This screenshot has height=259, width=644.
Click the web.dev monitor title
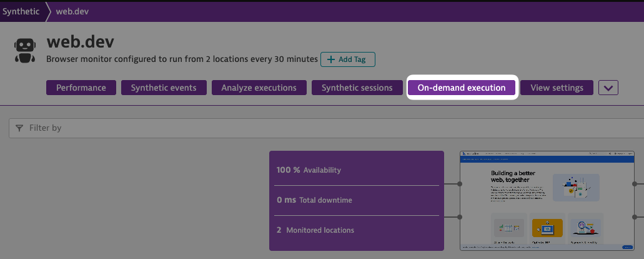(x=80, y=42)
